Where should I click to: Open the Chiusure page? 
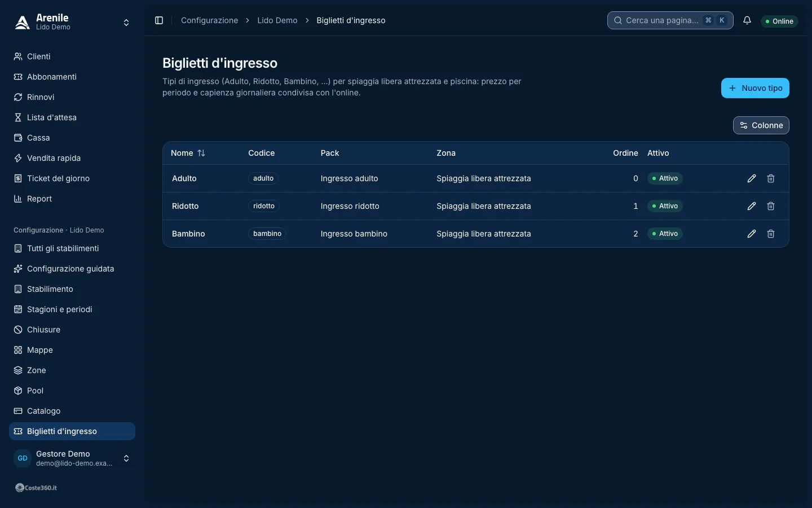pyautogui.click(x=72, y=330)
